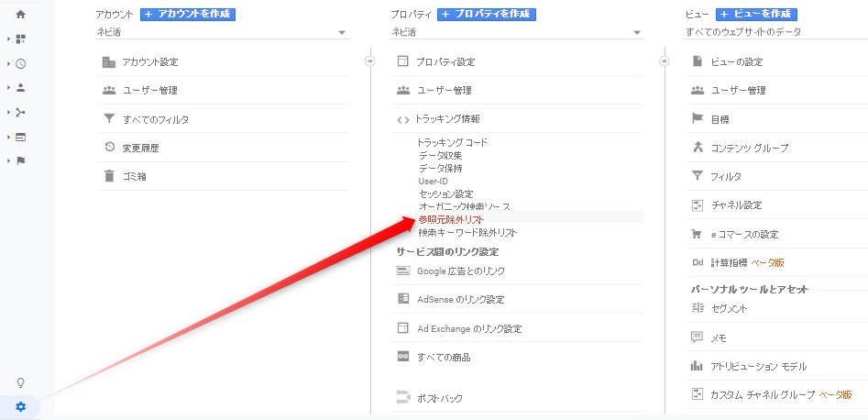Click the admin gear icon in sidebar
This screenshot has width=868, height=420.
[21, 407]
